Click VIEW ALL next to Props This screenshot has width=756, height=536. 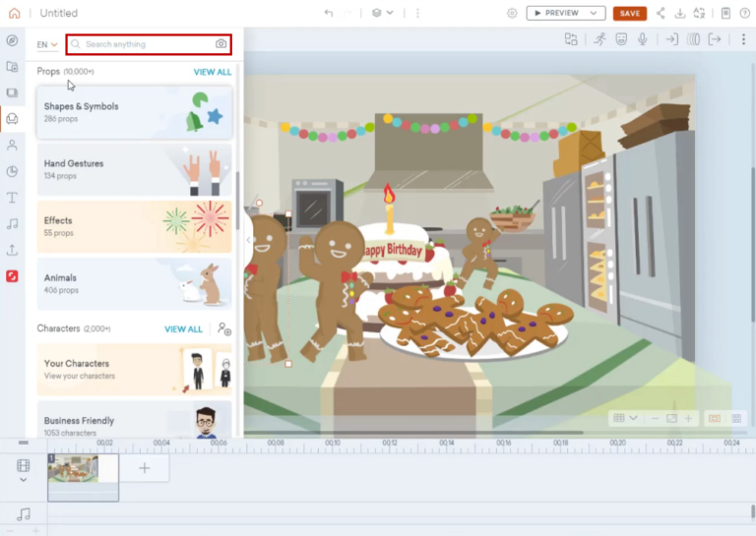point(213,72)
